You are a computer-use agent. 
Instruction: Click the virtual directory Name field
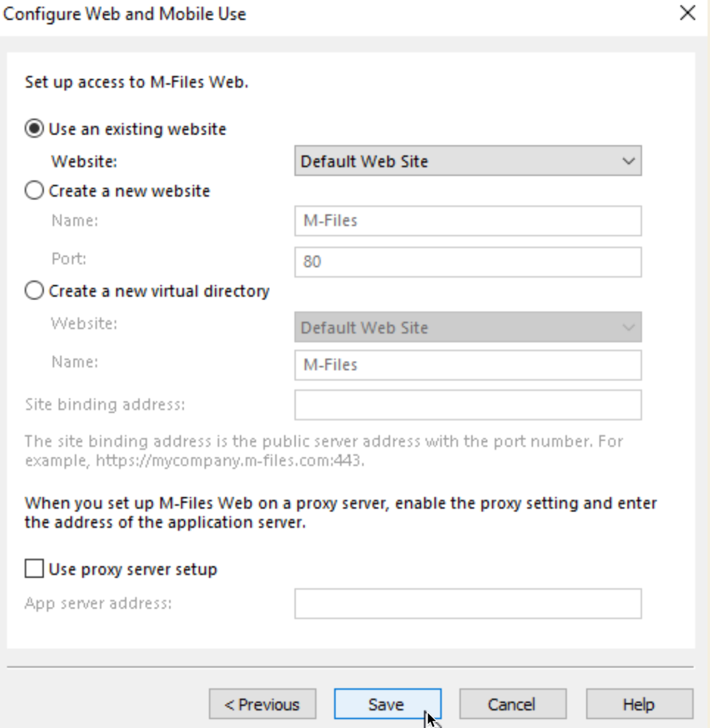[x=468, y=365]
